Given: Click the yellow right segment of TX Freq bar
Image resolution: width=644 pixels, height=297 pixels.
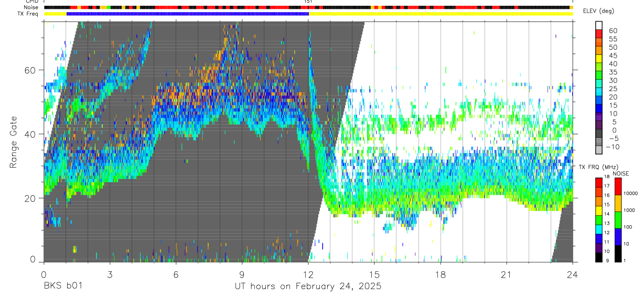Looking at the screenshot, I should 441,14.
